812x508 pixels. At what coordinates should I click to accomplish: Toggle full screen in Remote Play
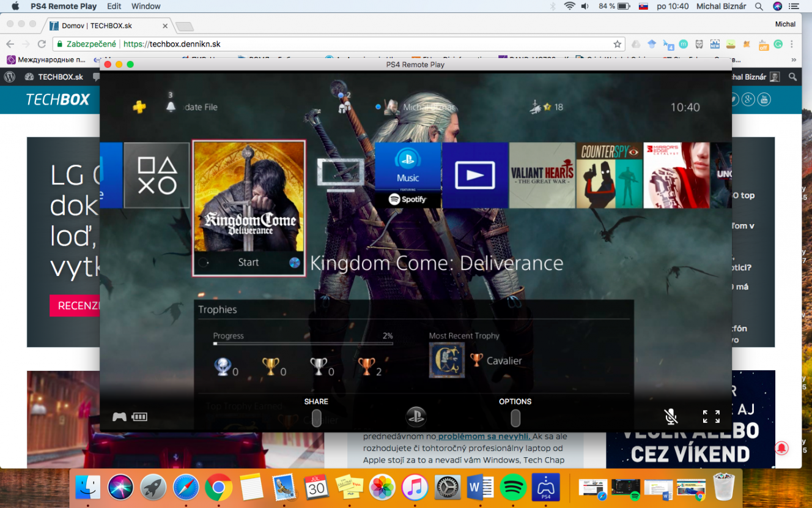(711, 417)
